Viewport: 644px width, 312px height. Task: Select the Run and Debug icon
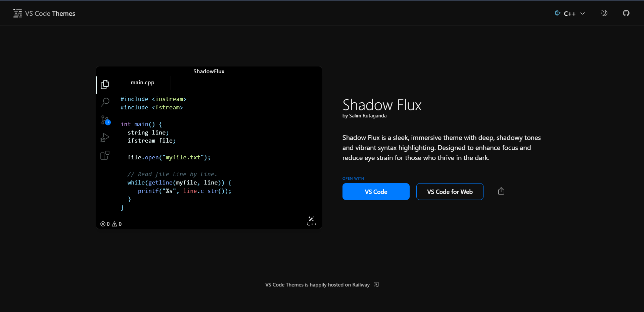click(105, 138)
